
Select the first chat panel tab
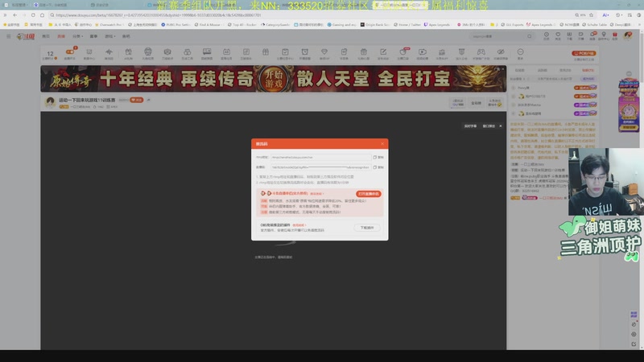[x=520, y=70]
